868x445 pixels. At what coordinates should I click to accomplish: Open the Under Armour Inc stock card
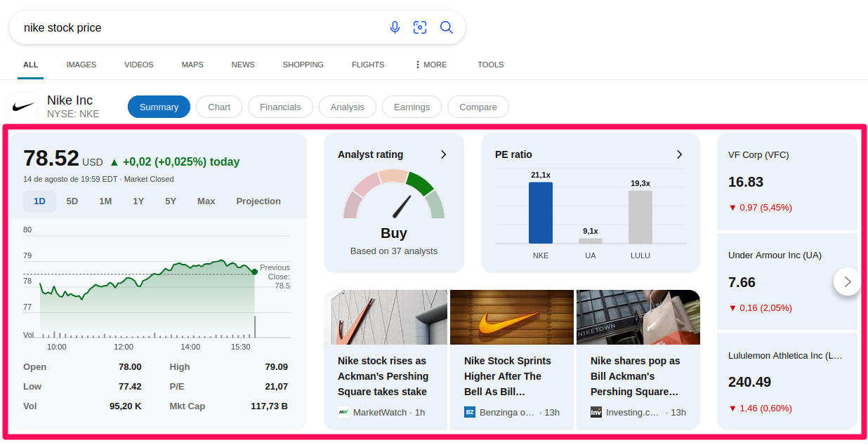click(x=787, y=281)
